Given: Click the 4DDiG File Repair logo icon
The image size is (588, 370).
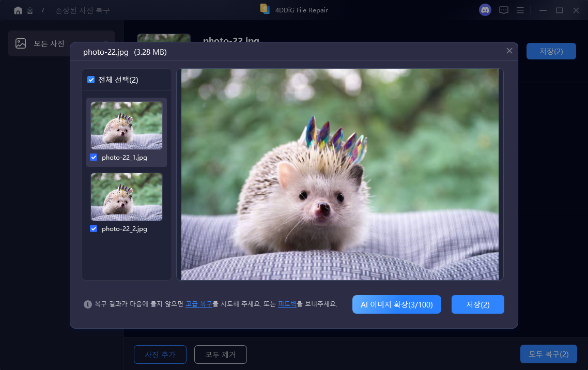Looking at the screenshot, I should pos(265,9).
